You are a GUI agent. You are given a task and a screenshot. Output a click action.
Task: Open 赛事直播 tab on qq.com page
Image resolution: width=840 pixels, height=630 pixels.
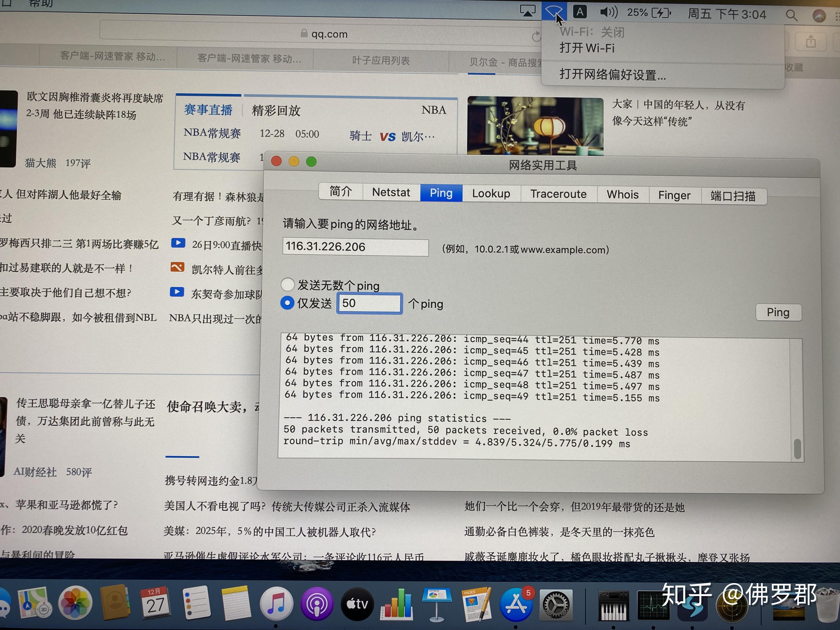tap(208, 110)
